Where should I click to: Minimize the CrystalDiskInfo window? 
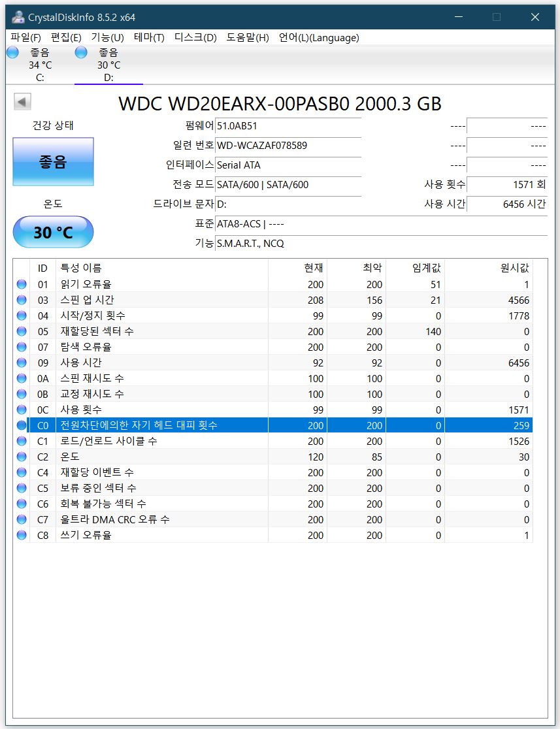pos(459,17)
